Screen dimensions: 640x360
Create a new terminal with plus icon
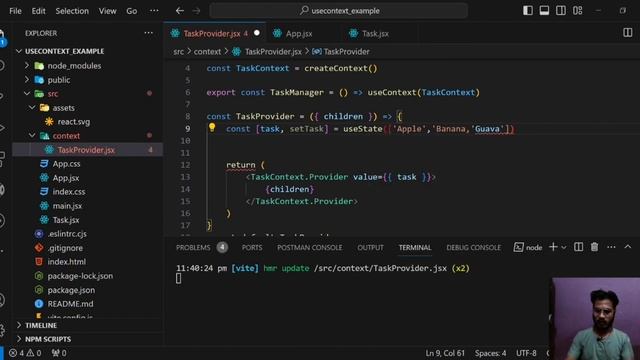click(553, 247)
